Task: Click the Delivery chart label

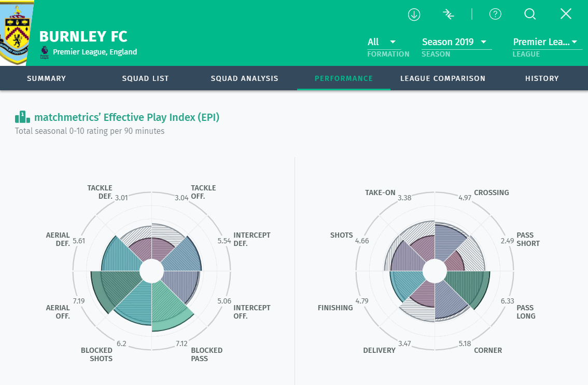Action: 379,350
